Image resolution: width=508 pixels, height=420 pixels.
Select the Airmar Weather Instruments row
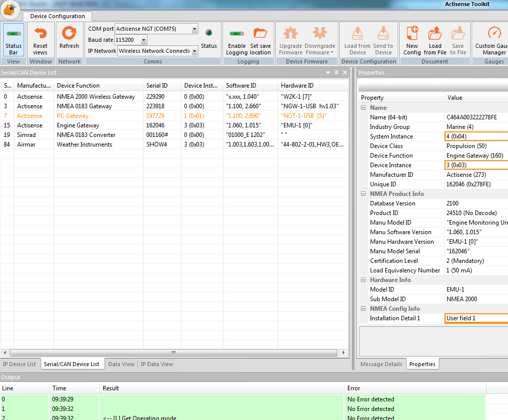(174, 145)
